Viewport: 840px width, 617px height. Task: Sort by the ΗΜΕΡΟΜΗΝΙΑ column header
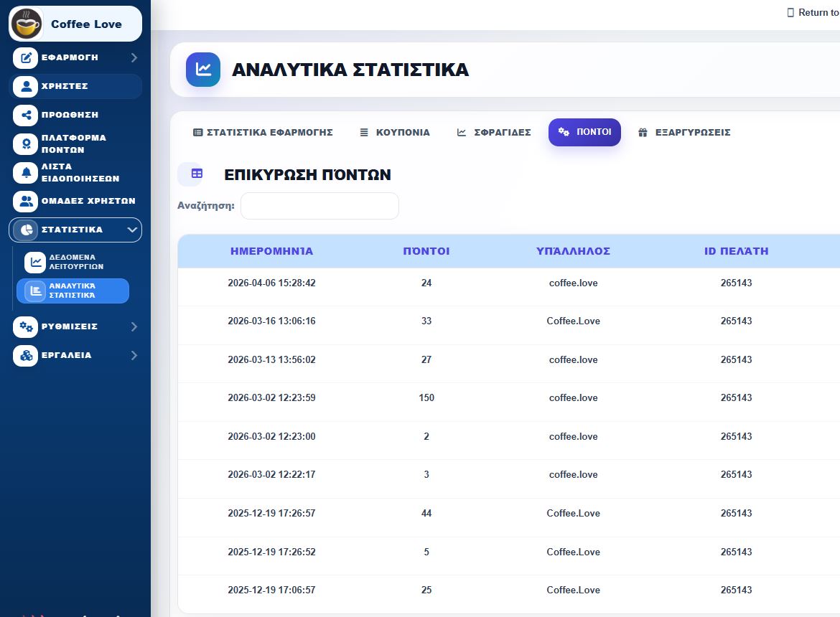pyautogui.click(x=271, y=251)
